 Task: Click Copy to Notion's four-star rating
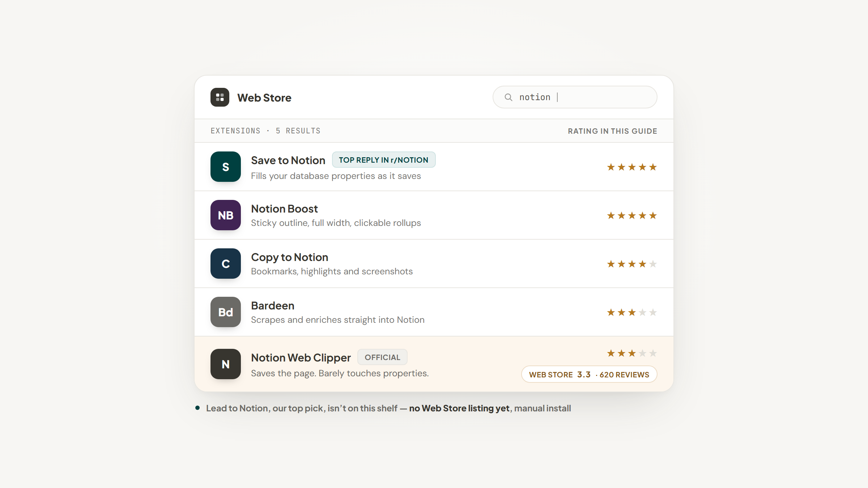click(x=632, y=264)
